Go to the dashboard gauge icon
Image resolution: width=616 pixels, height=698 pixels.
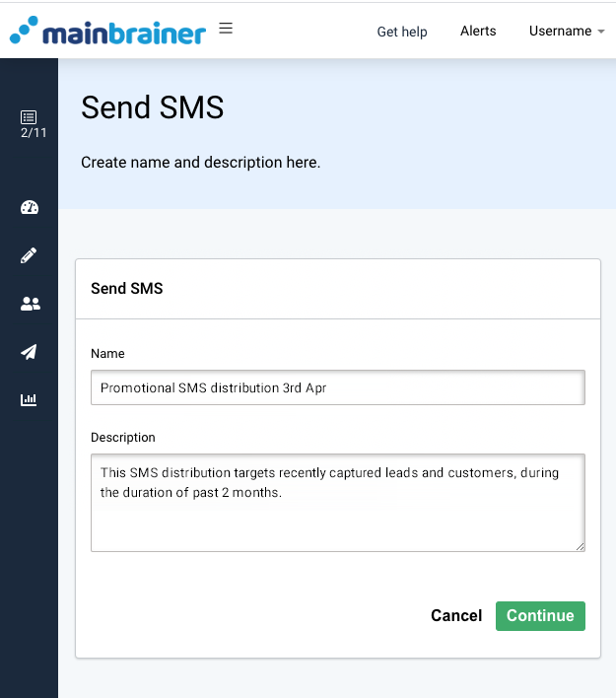pyautogui.click(x=30, y=207)
